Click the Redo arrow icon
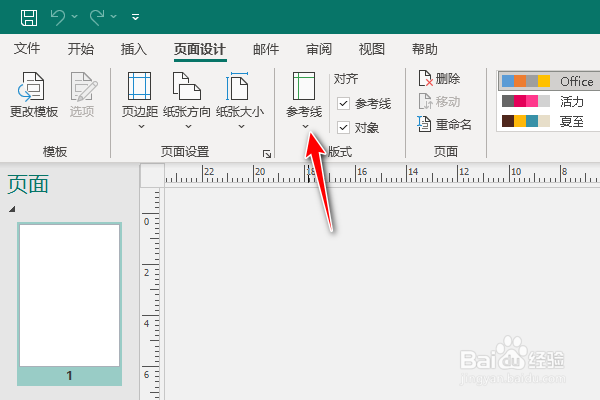The image size is (600, 400). 97,17
